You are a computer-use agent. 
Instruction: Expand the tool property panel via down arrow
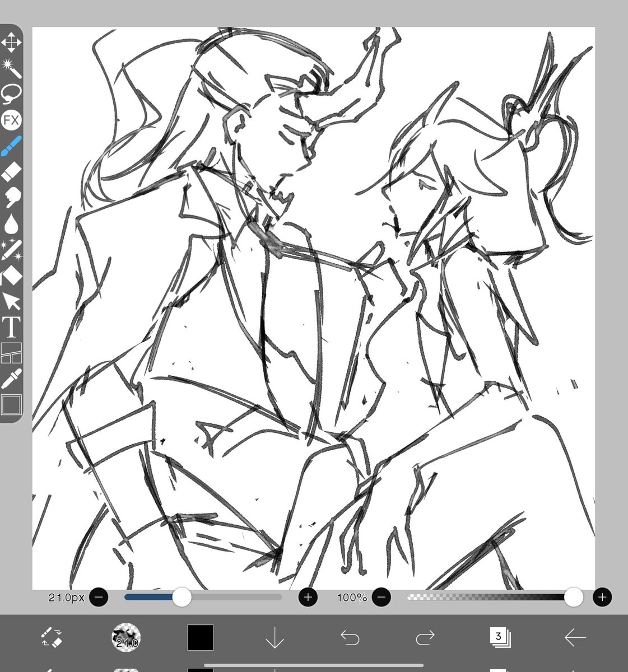click(275, 637)
